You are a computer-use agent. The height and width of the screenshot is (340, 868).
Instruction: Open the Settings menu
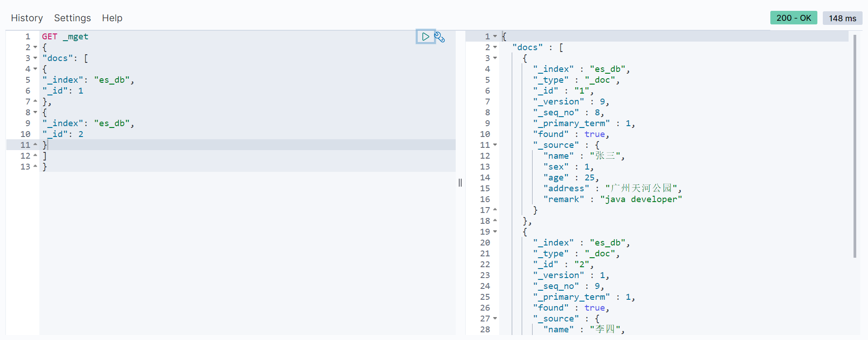pyautogui.click(x=72, y=18)
